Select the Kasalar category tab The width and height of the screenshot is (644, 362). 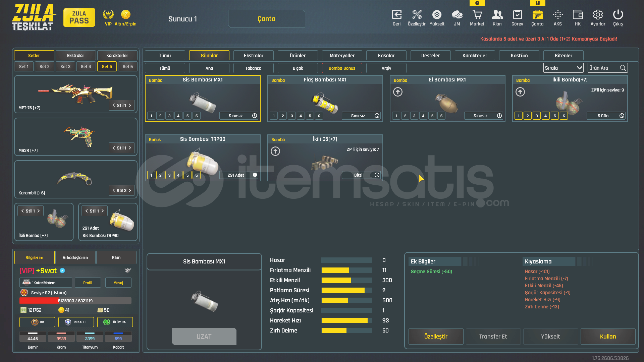click(386, 55)
